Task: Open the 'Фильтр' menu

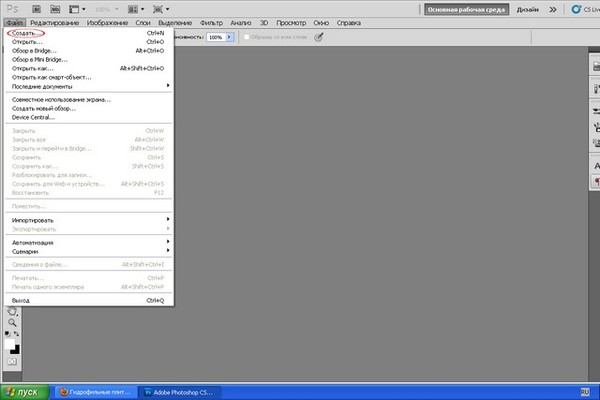Action: coord(211,21)
